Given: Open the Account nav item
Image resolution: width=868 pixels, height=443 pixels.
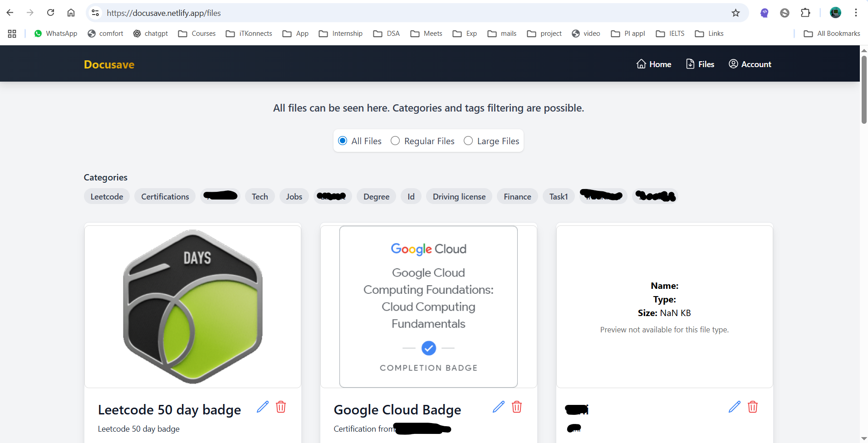Looking at the screenshot, I should (x=750, y=64).
